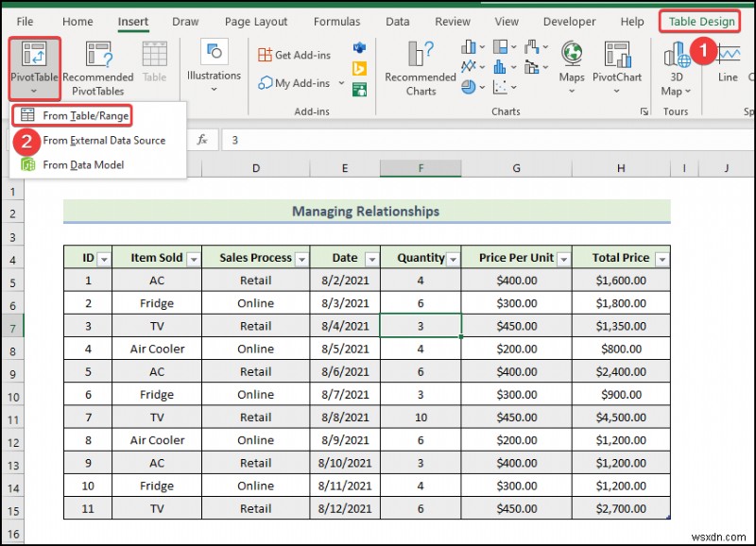This screenshot has width=756, height=546.
Task: Insert a scatter or bubble chart
Action: coord(500,87)
